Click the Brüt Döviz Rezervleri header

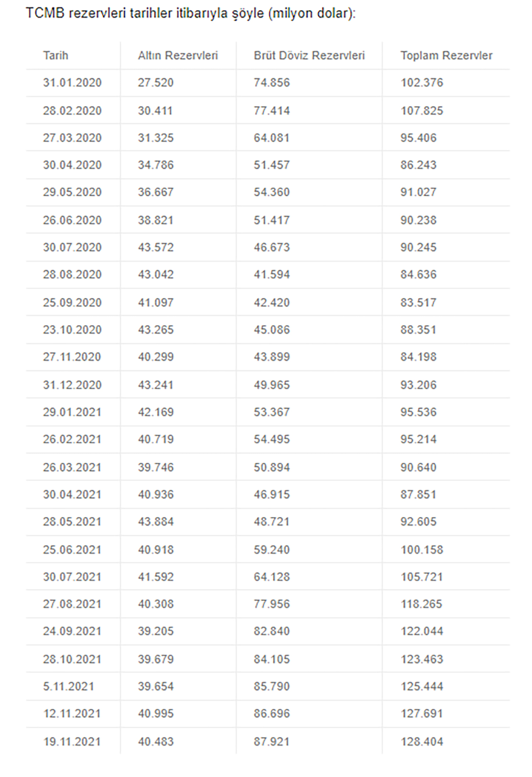click(309, 56)
